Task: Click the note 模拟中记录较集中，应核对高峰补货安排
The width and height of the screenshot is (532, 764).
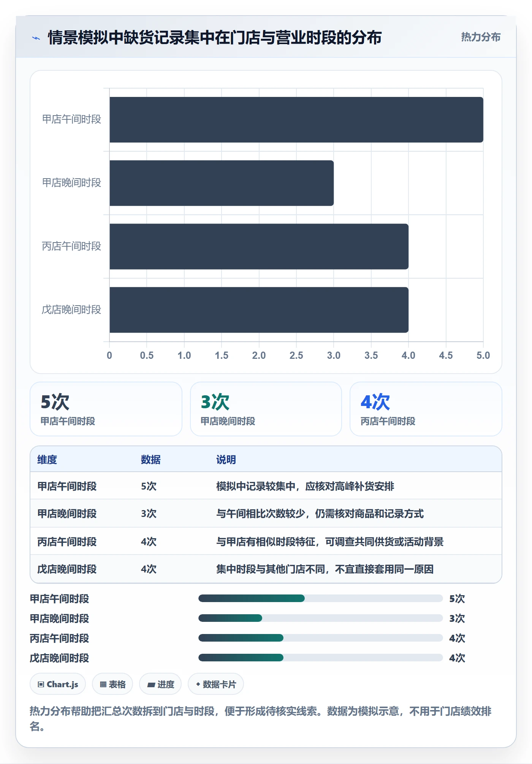Action: point(305,486)
